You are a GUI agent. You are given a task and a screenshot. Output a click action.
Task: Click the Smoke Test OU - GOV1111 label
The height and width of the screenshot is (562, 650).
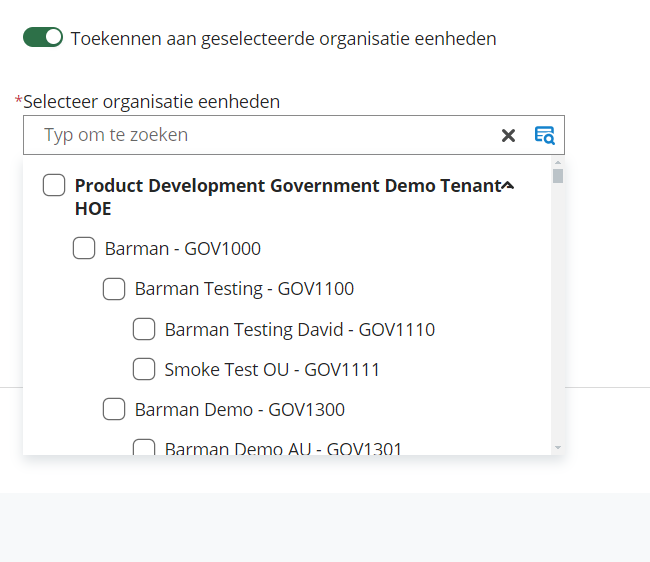272,369
